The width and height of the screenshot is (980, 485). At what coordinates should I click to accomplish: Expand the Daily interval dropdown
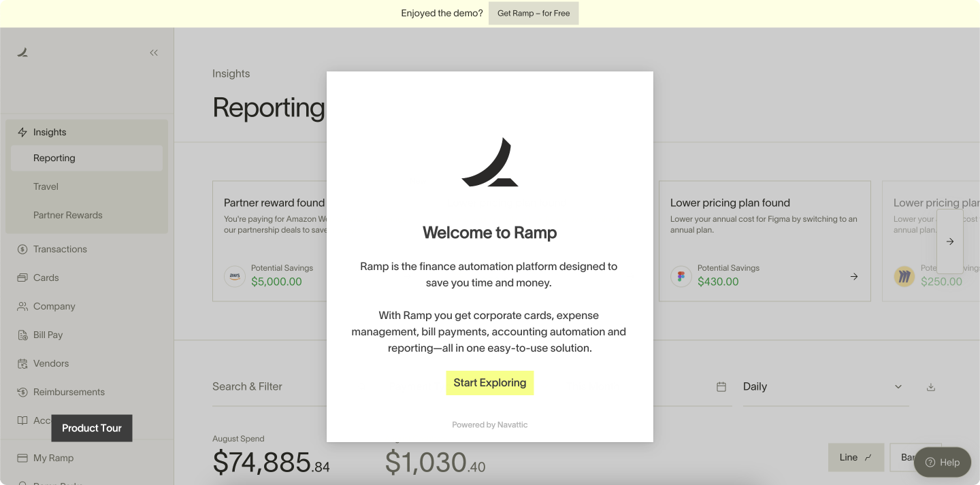coord(826,386)
